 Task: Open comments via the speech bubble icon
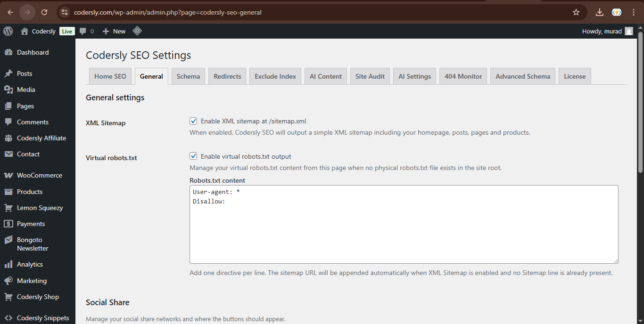[x=83, y=31]
